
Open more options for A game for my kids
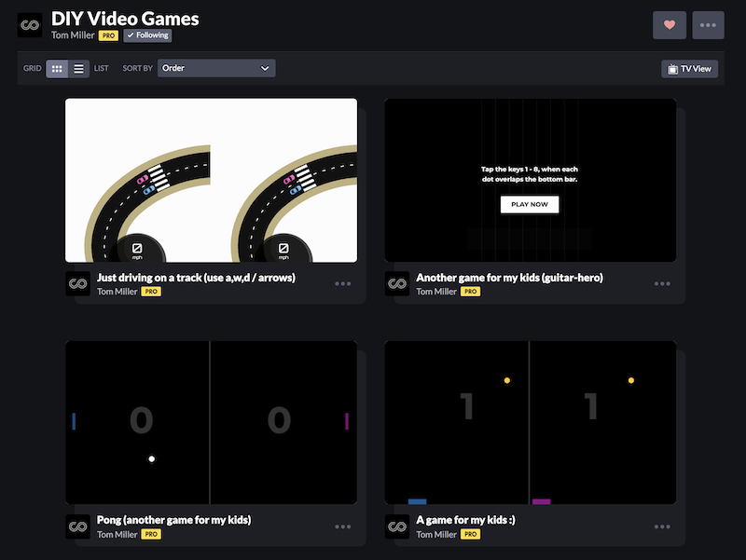click(662, 526)
